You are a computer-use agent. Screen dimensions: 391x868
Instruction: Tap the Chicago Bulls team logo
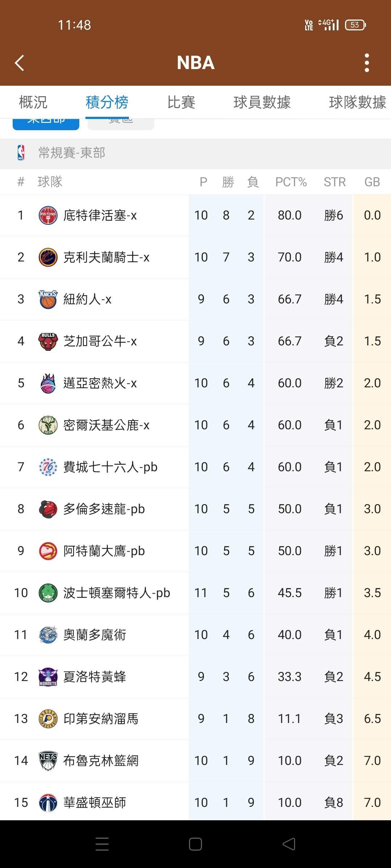(48, 341)
